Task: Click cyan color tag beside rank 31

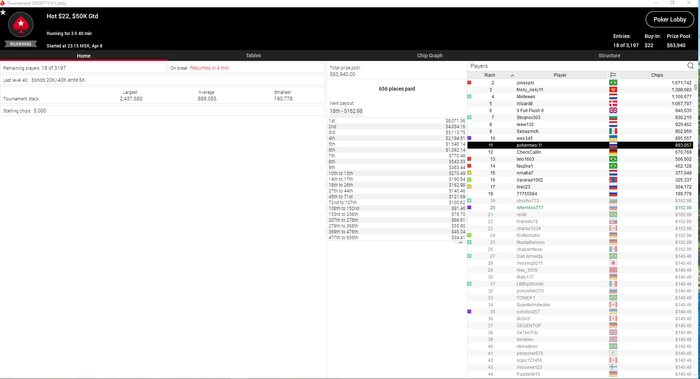Action: (469, 284)
